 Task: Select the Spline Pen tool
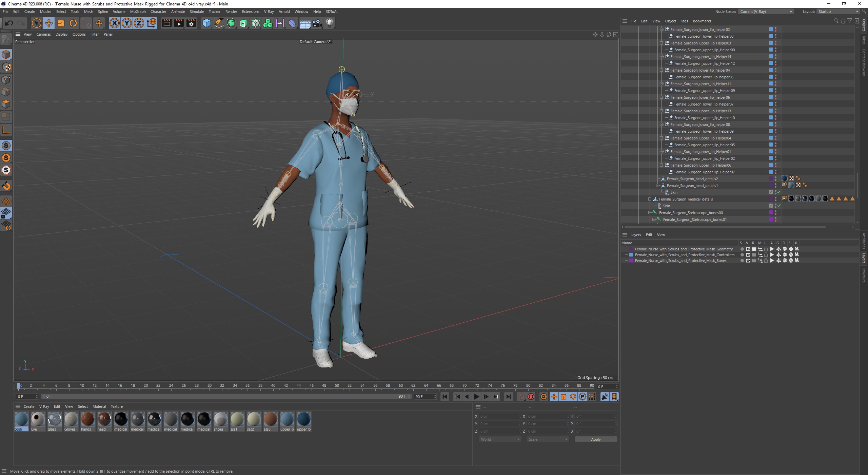coord(219,23)
